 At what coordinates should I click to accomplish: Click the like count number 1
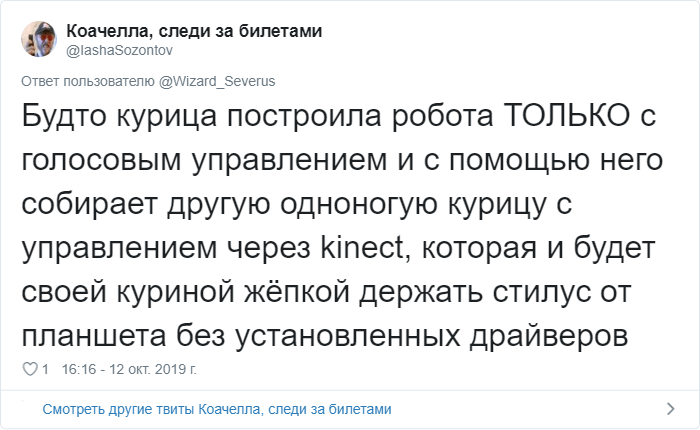(x=45, y=369)
